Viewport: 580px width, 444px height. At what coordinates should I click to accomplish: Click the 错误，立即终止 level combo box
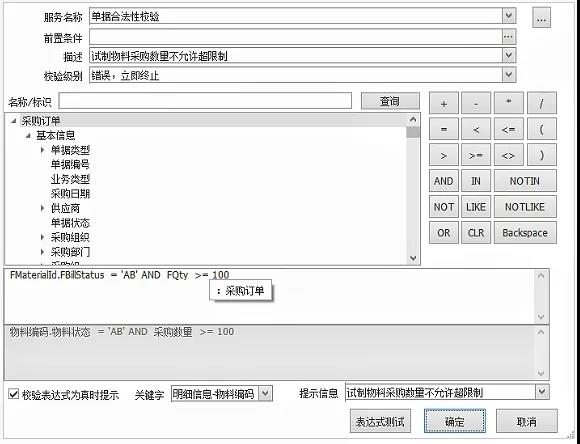(303, 75)
